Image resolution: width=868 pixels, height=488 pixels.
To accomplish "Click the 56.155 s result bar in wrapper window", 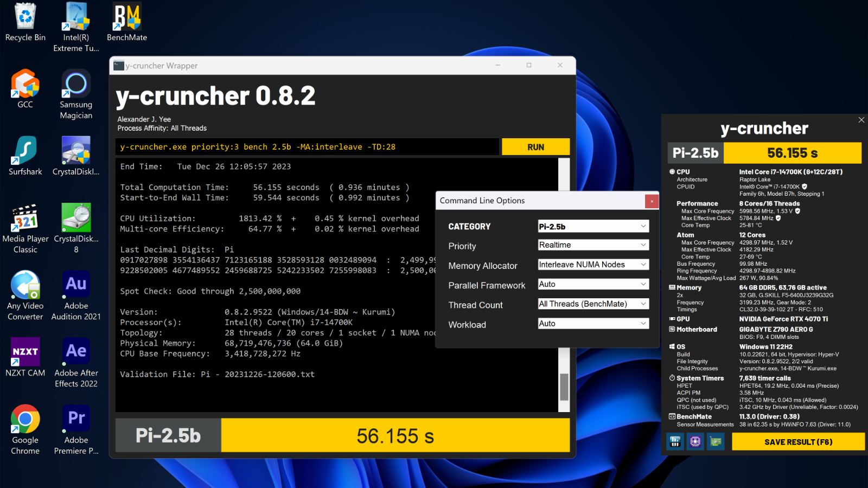I will 395,435.
